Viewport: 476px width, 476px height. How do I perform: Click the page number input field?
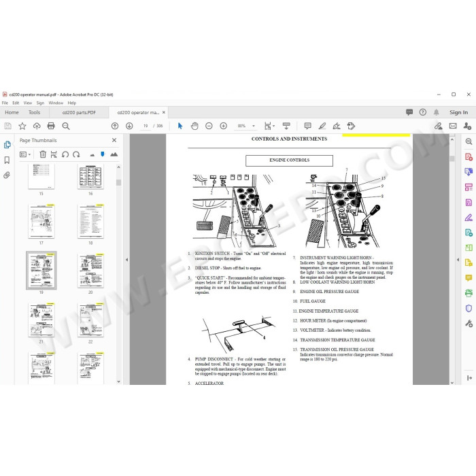145,126
